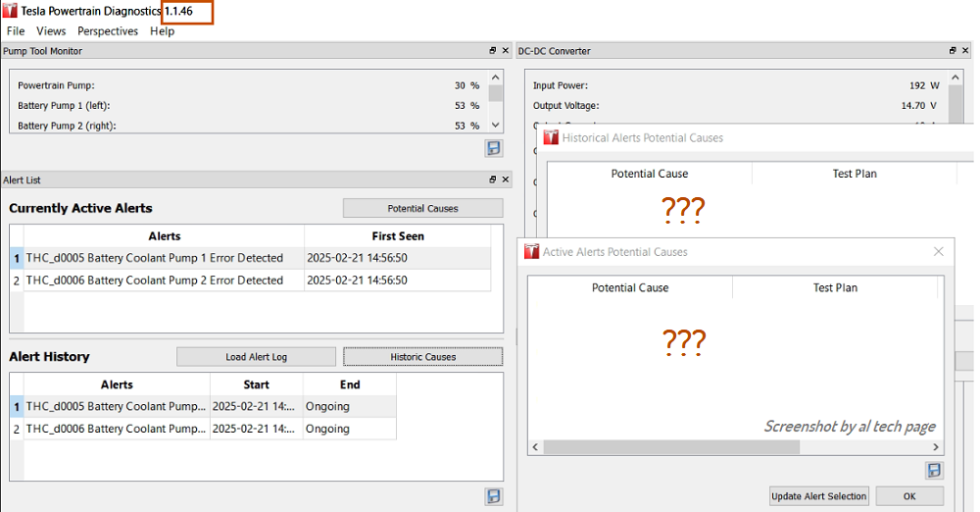Open the Perspectives menu
Viewport: 980px width, 512px height.
(x=108, y=30)
